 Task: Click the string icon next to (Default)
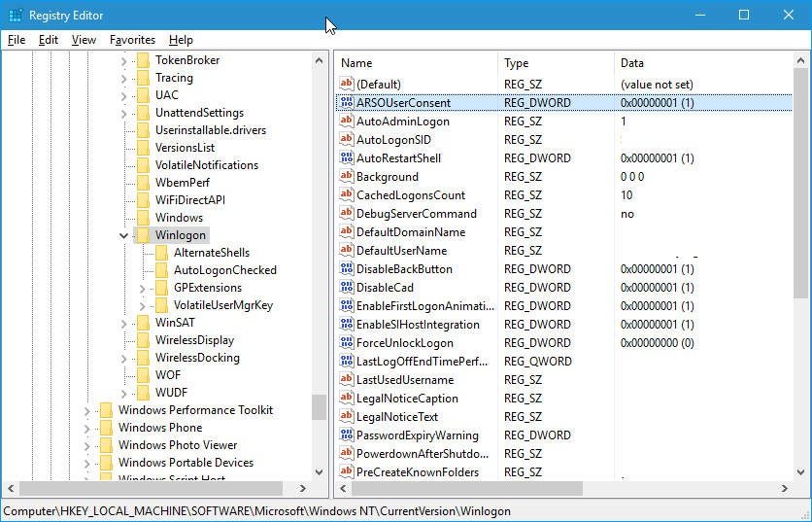(347, 84)
